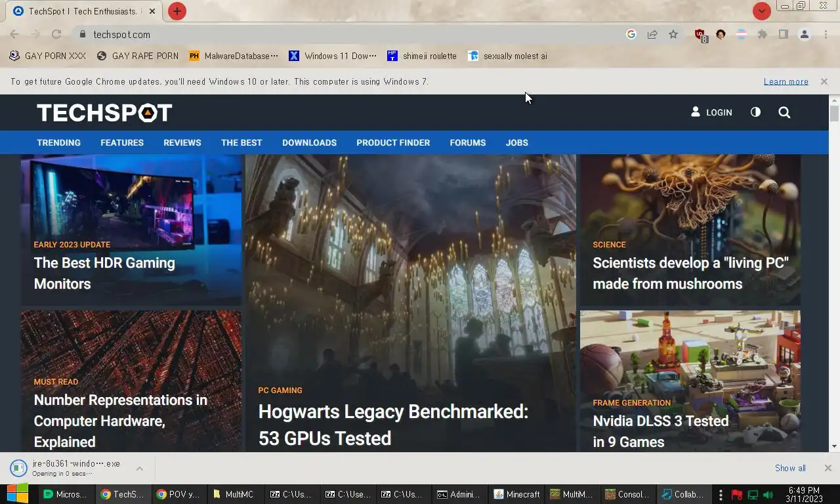This screenshot has height=504, width=840.
Task: Bookmark this tab with the star icon
Action: click(x=673, y=34)
